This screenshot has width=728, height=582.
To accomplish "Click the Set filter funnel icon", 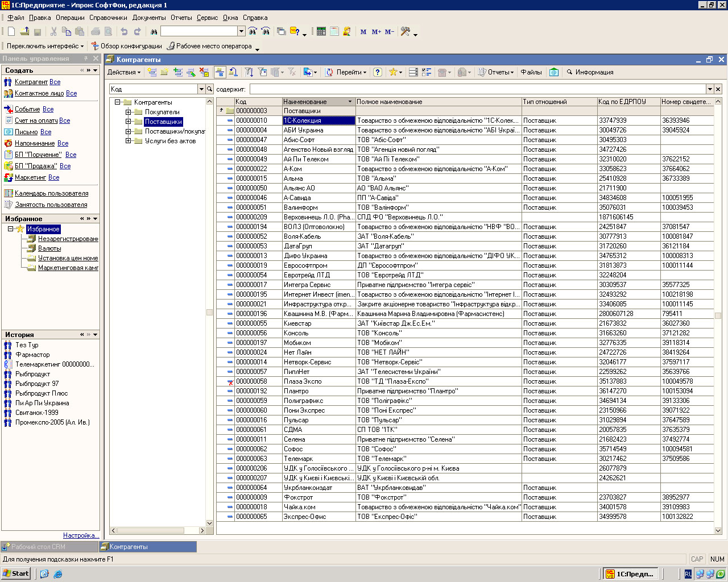I will pos(249,72).
